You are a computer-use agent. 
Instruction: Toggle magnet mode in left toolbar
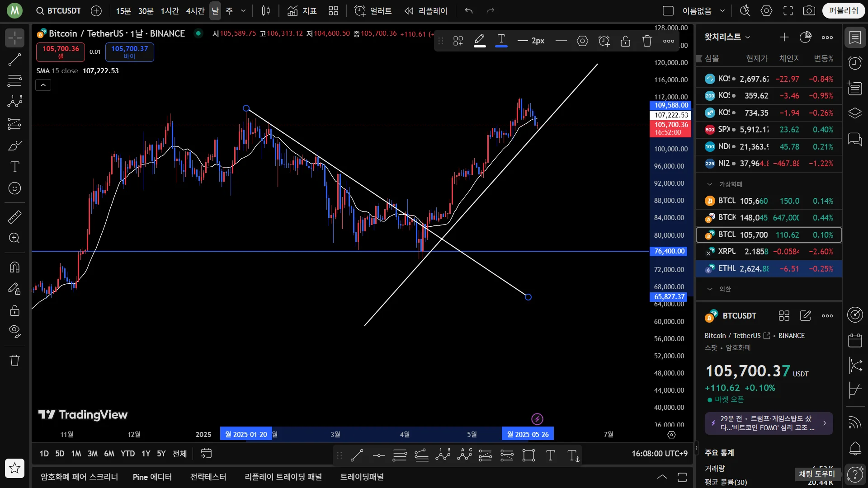14,267
